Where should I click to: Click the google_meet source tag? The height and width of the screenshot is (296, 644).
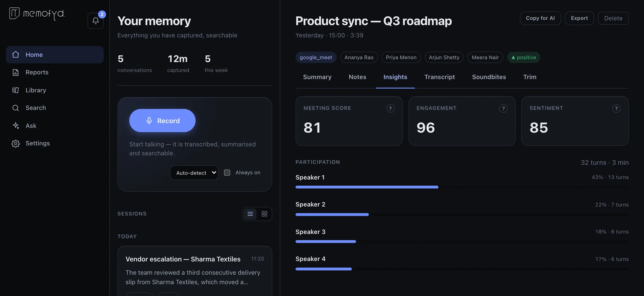pyautogui.click(x=316, y=58)
